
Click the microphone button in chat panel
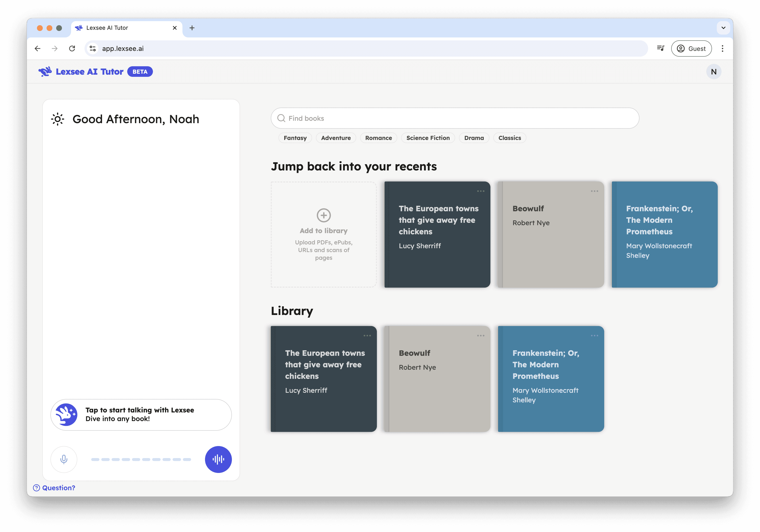click(64, 459)
